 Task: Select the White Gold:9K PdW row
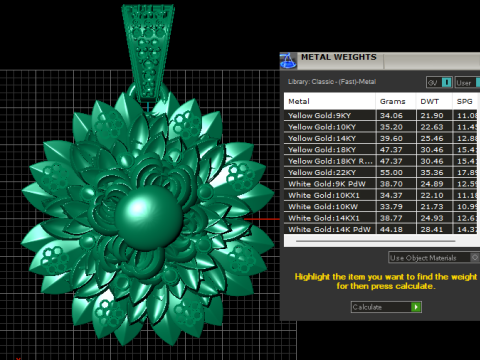click(x=381, y=184)
